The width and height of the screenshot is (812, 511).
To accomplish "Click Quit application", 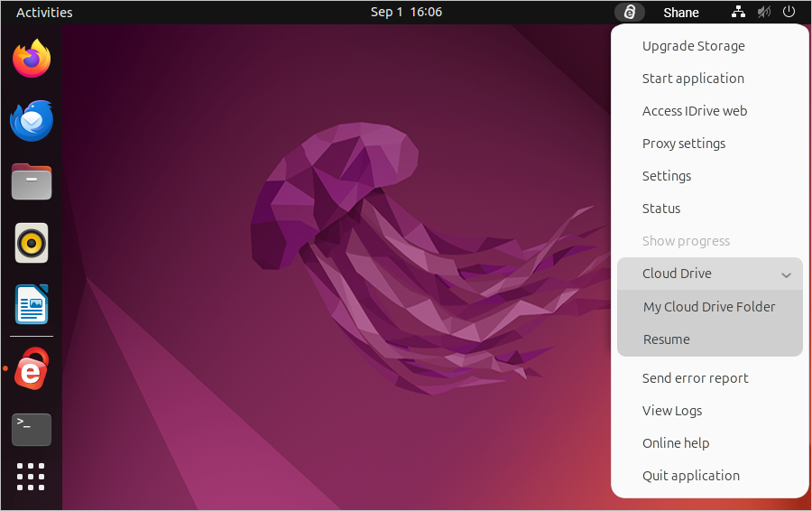I will pyautogui.click(x=690, y=476).
